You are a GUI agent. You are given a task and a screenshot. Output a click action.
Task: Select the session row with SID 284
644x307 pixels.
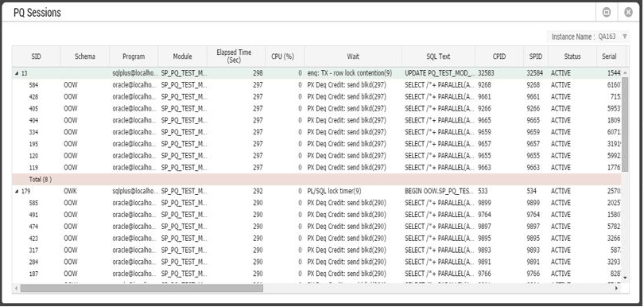coord(316,262)
